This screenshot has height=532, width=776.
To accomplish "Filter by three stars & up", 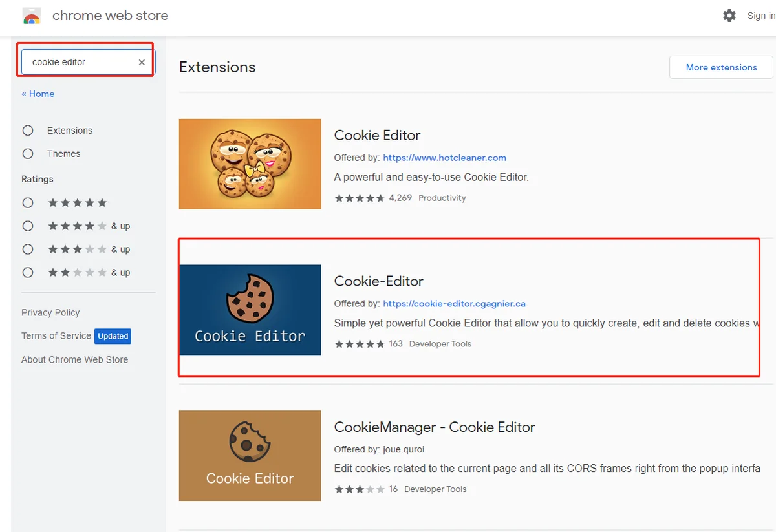I will point(28,250).
